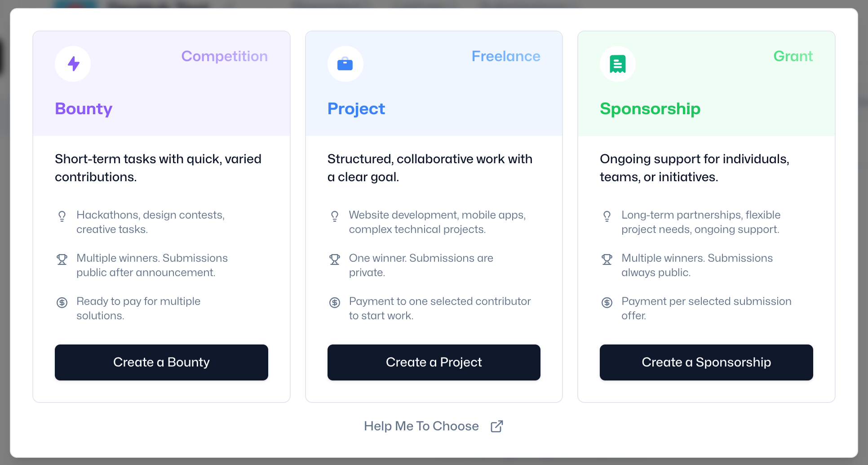868x465 pixels.
Task: Click the trophy icon in the Project card
Action: click(x=335, y=259)
